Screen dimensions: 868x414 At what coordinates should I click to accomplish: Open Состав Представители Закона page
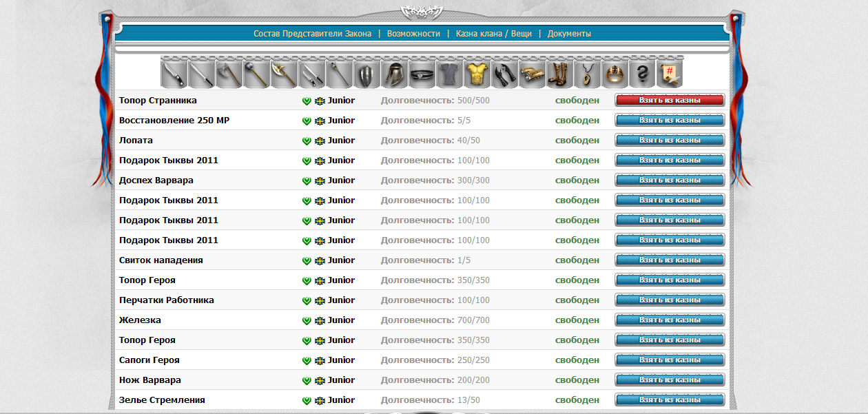(x=312, y=34)
